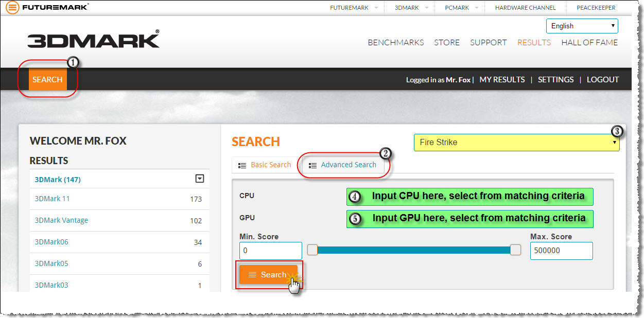Open the HARDWARE CHANNEL link
This screenshot has height=318, width=644.
pos(525,8)
